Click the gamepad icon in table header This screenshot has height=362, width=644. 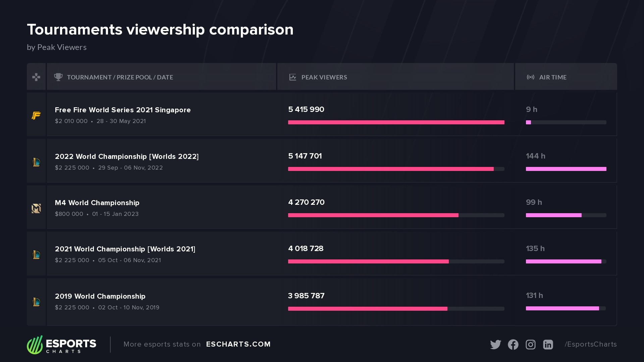pyautogui.click(x=36, y=77)
